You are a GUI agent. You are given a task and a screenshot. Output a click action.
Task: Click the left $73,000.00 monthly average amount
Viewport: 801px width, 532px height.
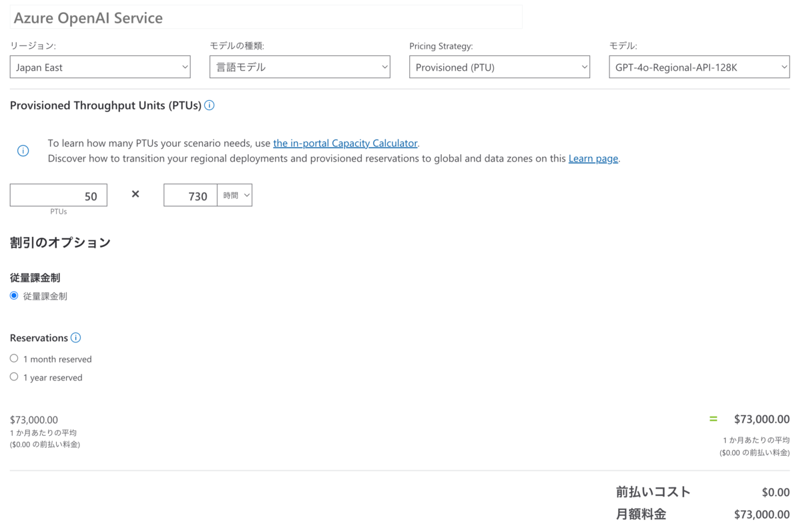pos(34,420)
